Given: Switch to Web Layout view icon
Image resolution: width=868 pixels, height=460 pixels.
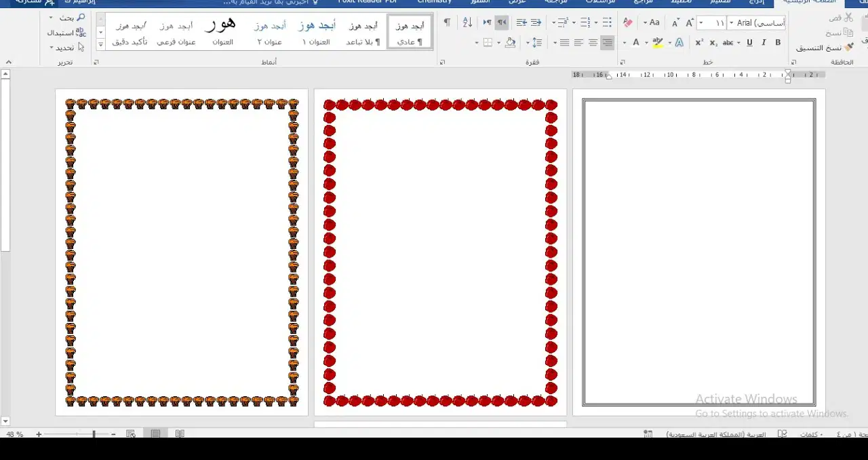Looking at the screenshot, I should [x=131, y=434].
